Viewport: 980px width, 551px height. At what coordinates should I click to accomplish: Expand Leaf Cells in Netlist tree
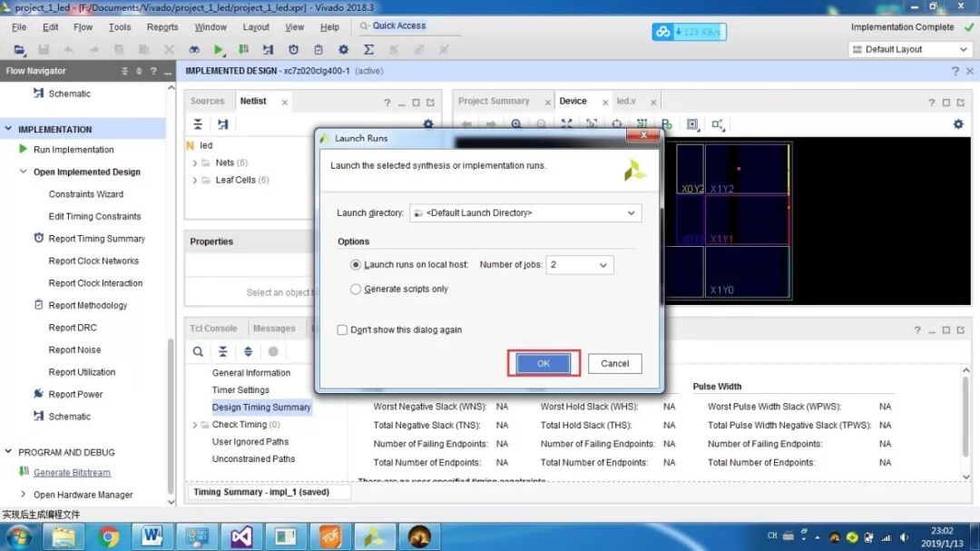coord(194,180)
